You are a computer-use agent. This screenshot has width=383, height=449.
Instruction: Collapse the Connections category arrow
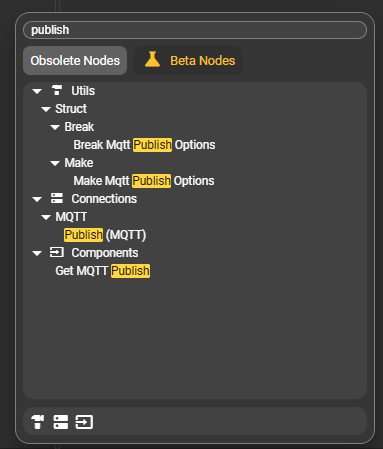click(37, 199)
